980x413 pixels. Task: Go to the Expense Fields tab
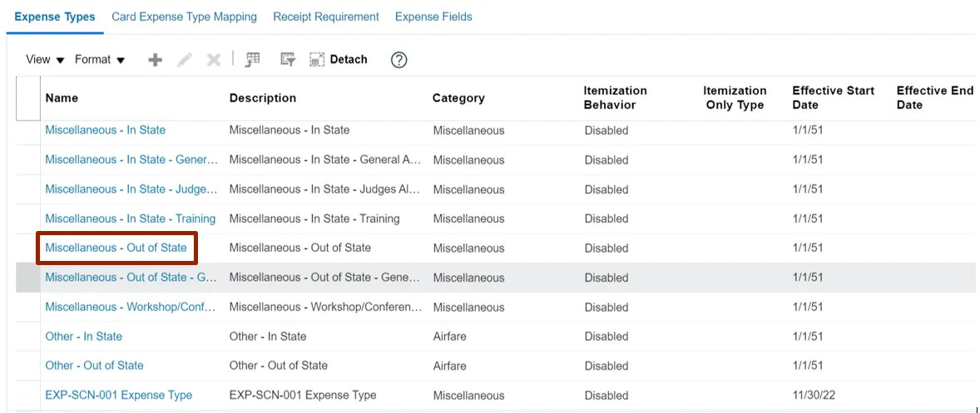[433, 17]
